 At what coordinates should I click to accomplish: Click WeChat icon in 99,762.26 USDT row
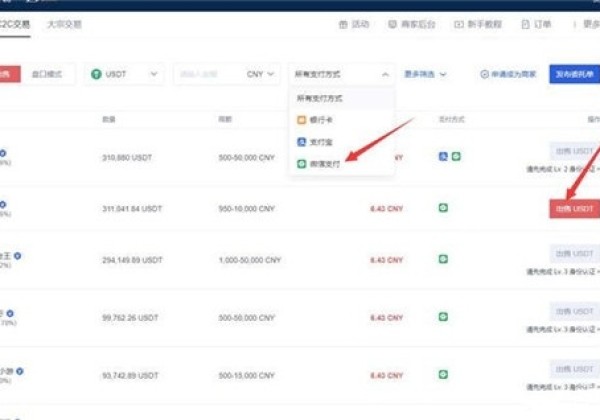pyautogui.click(x=443, y=317)
